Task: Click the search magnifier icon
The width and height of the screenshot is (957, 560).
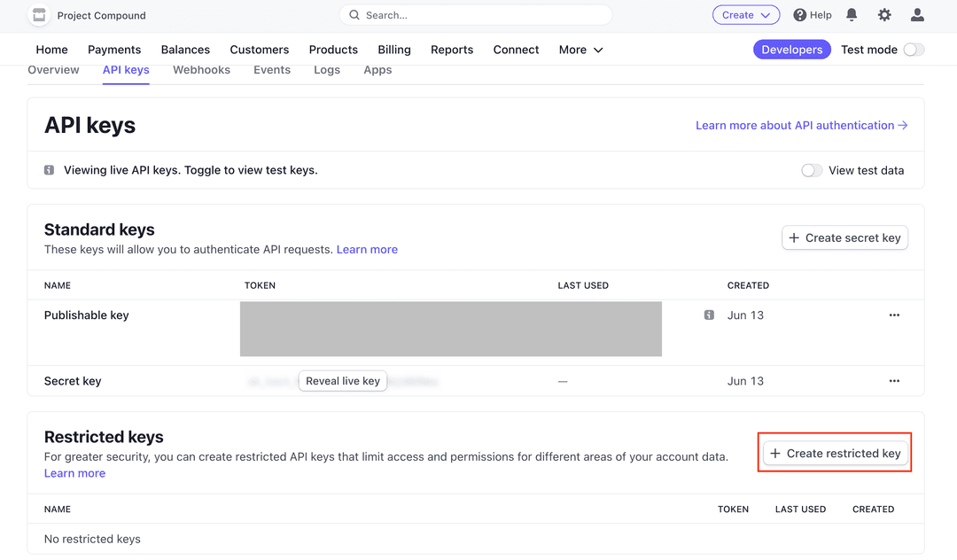Action: (x=354, y=15)
